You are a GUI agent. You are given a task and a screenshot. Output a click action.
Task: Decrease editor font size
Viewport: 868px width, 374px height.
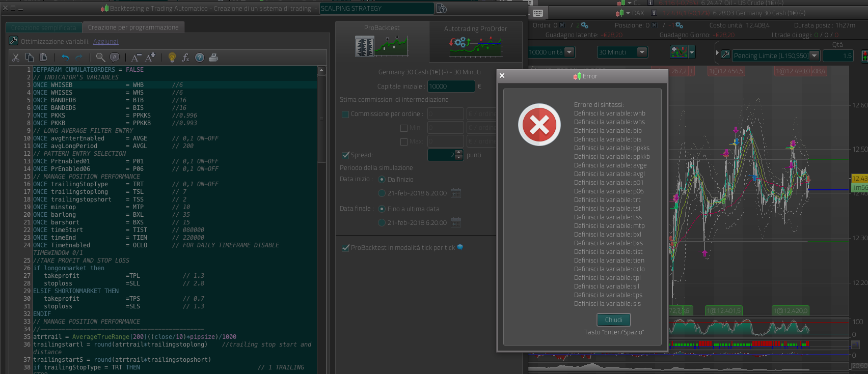pyautogui.click(x=136, y=57)
